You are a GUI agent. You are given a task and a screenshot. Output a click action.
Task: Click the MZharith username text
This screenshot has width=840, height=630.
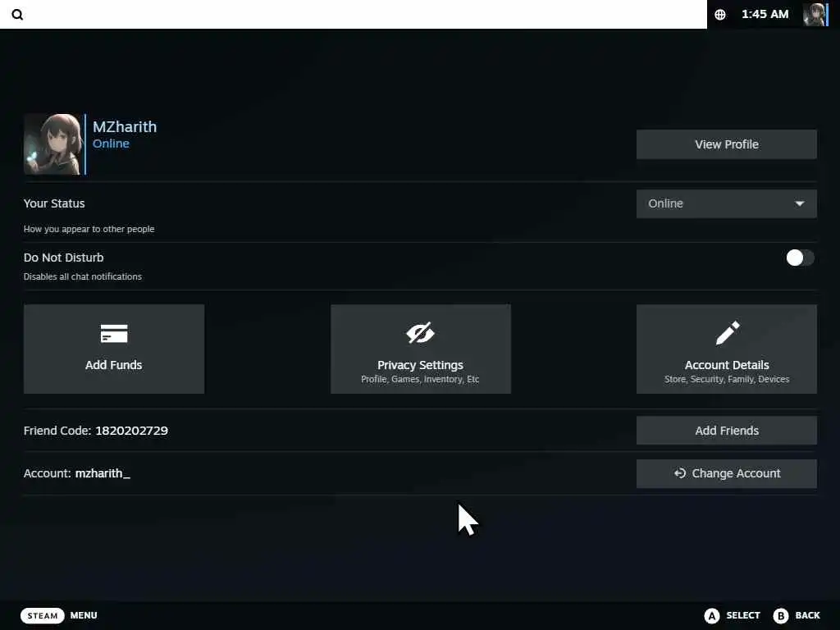point(125,126)
